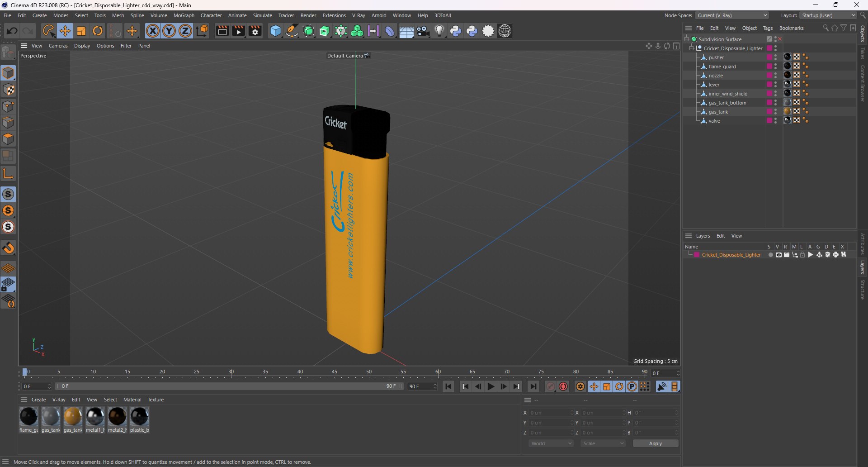Toggle Y axis lock
The height and width of the screenshot is (467, 868).
click(169, 31)
